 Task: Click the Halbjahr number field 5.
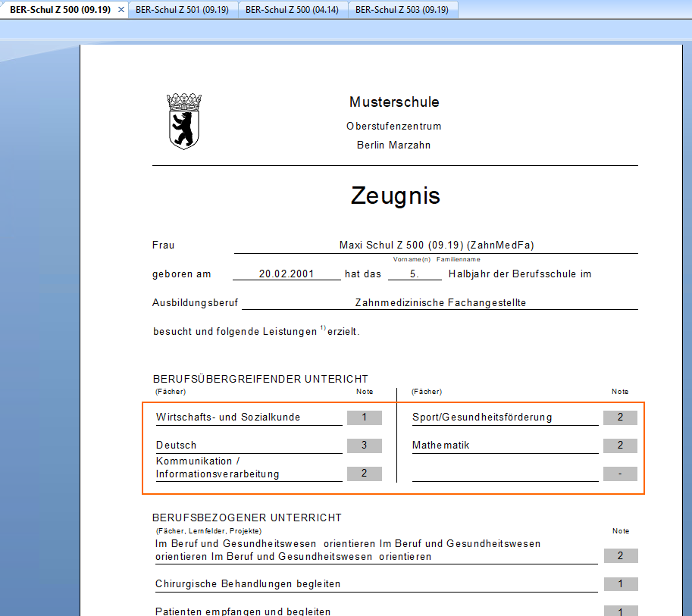415,274
